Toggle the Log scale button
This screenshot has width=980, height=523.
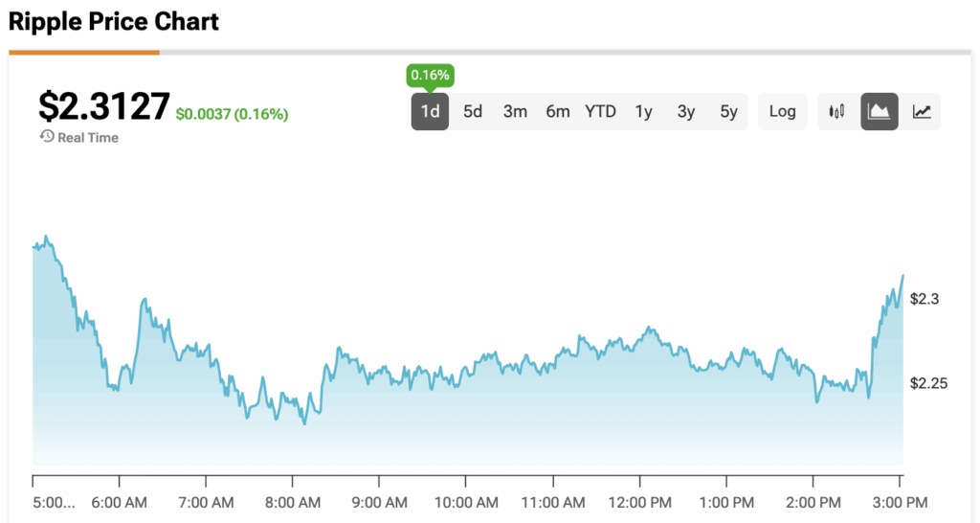click(782, 111)
